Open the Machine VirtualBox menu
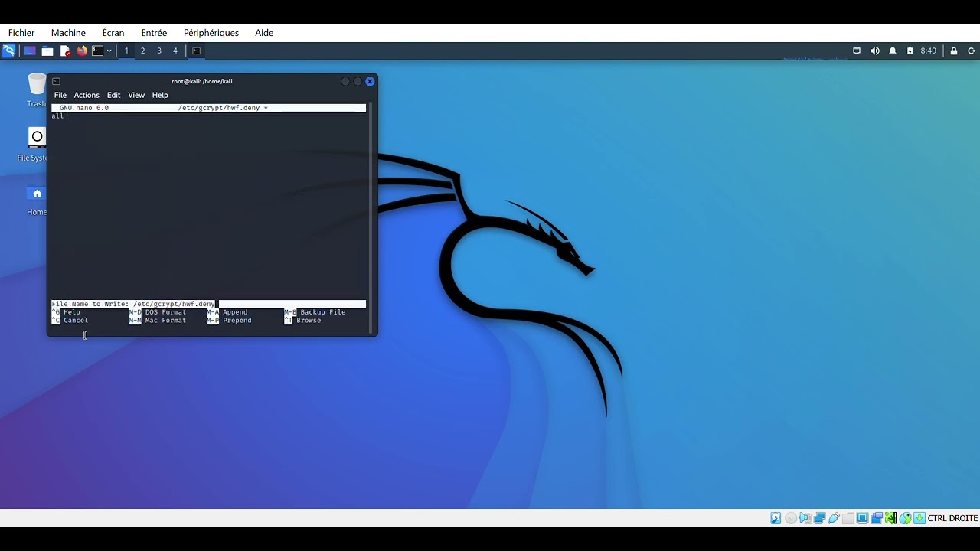This screenshot has height=551, width=980. coord(68,33)
